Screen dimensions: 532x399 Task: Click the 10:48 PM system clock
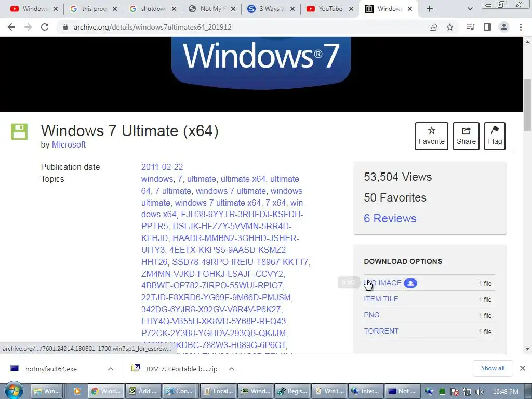tap(506, 392)
